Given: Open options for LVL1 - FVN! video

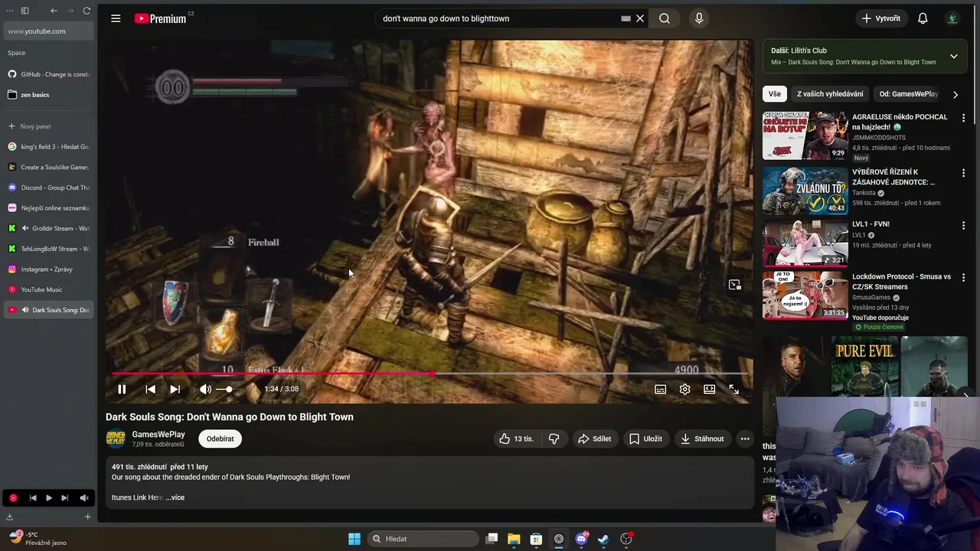Looking at the screenshot, I should (x=963, y=225).
